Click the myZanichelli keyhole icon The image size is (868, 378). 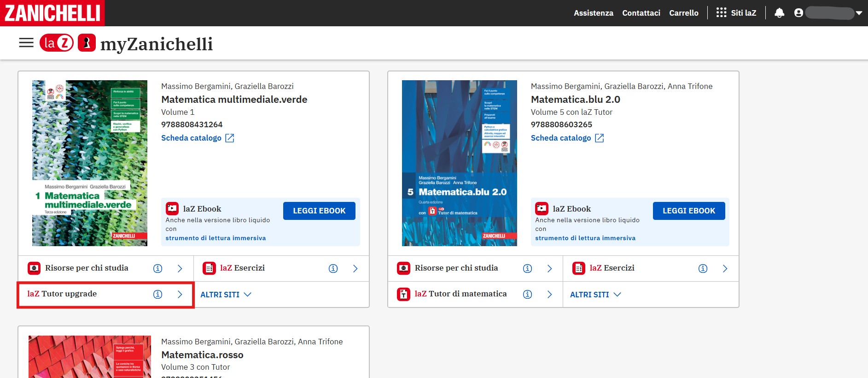87,43
